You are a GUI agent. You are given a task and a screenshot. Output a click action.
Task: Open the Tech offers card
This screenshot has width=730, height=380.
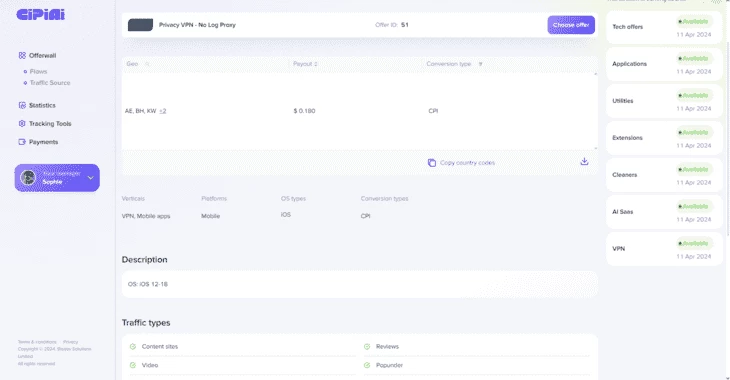(663, 27)
